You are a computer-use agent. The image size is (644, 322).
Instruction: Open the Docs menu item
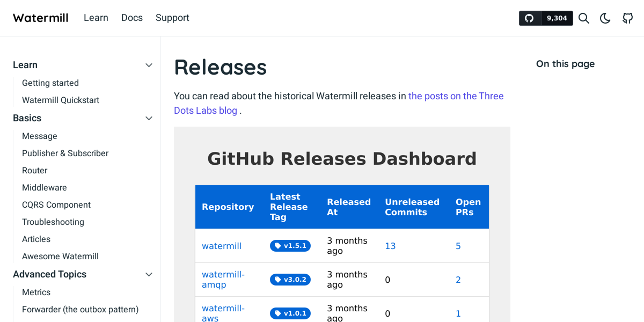tap(131, 18)
